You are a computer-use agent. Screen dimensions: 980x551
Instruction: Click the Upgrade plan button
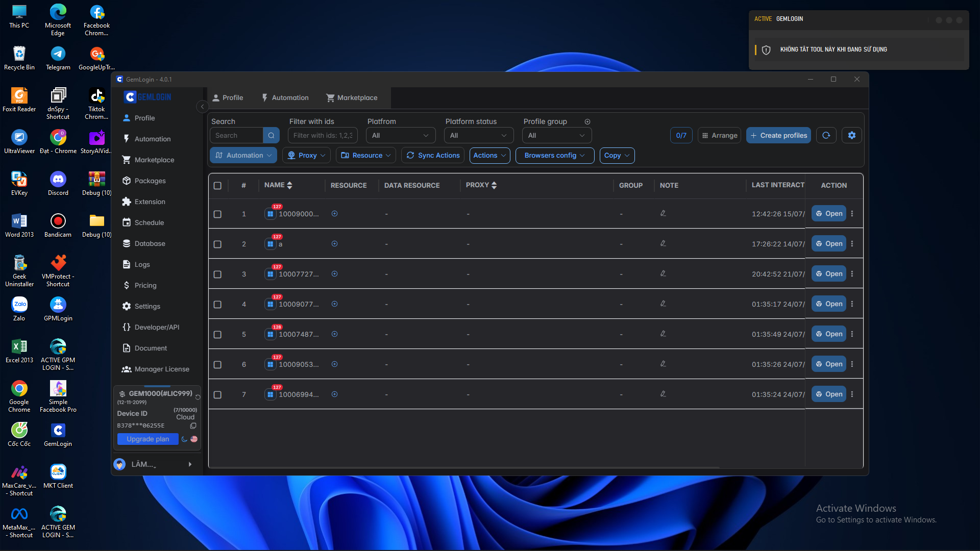click(x=148, y=439)
